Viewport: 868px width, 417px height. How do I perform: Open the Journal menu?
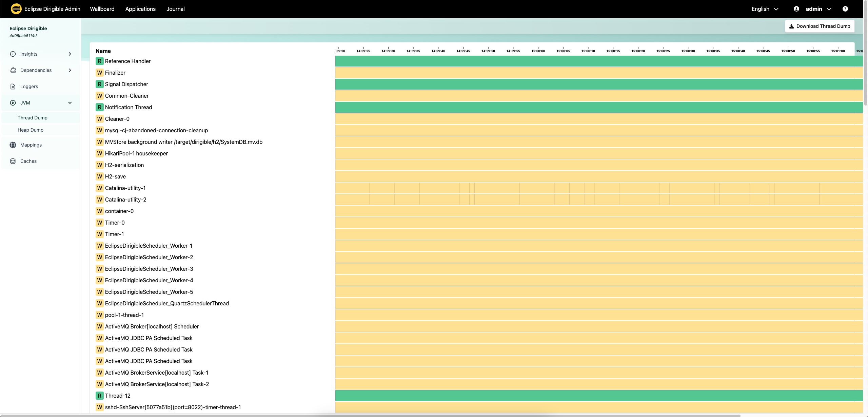point(176,9)
